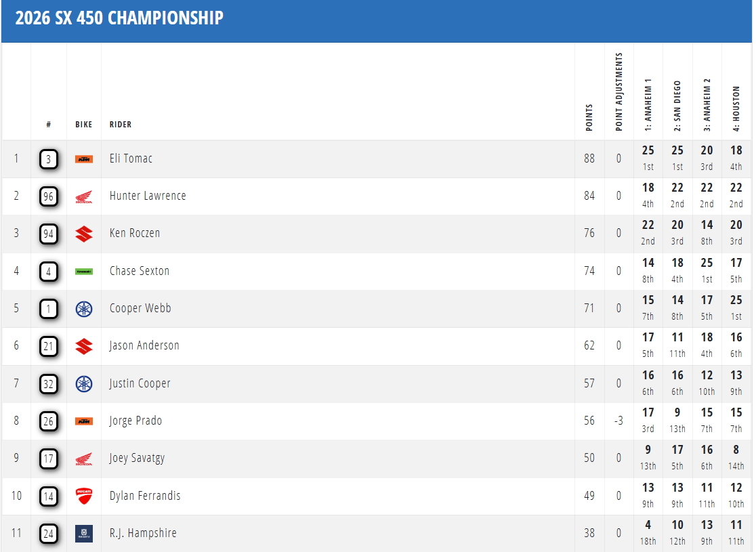Click the Suzuki logo next to Ken Roczen
This screenshot has width=756, height=552.
pyautogui.click(x=84, y=234)
